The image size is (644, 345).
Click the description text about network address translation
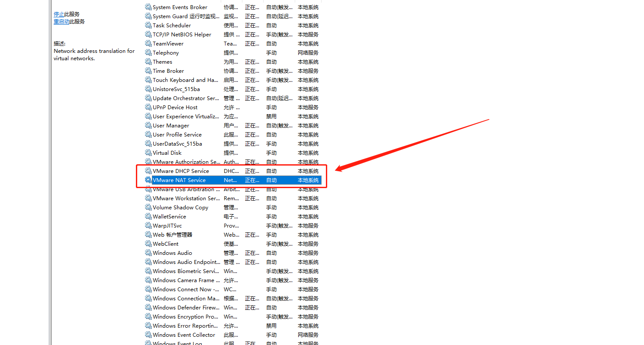[94, 55]
